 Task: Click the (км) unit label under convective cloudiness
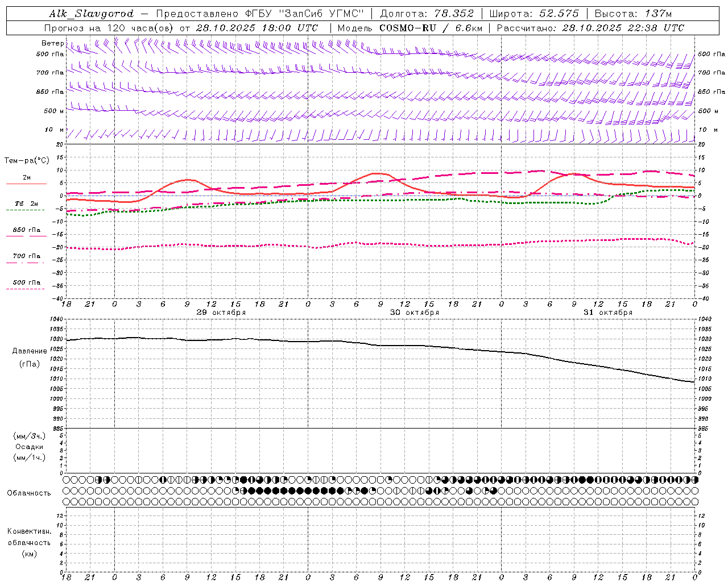point(30,554)
